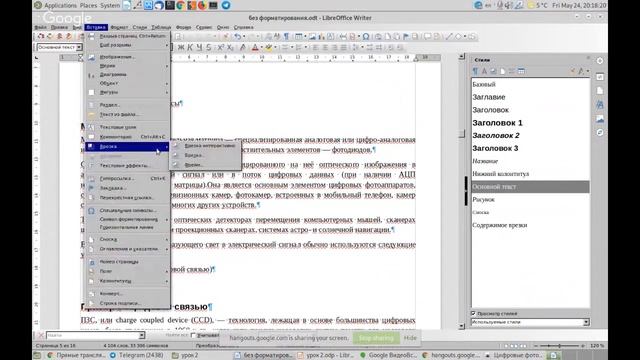This screenshot has height=360, width=640.
Task: Open the sidebar Styles deck icon
Action: (x=600, y=105)
